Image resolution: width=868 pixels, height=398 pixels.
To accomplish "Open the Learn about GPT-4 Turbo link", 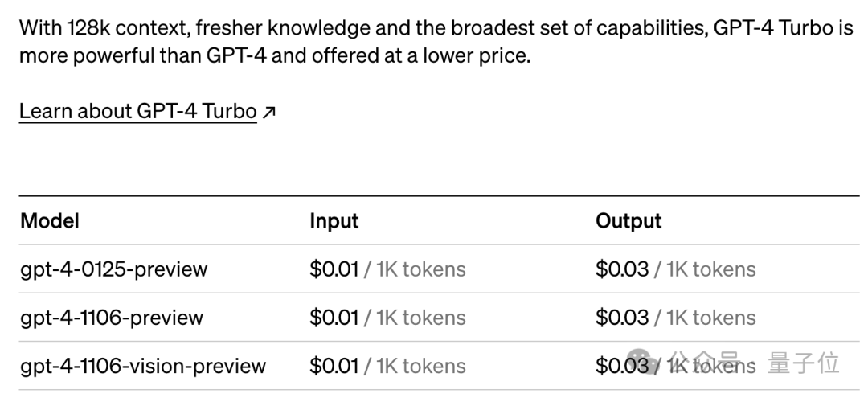I will pos(138,111).
